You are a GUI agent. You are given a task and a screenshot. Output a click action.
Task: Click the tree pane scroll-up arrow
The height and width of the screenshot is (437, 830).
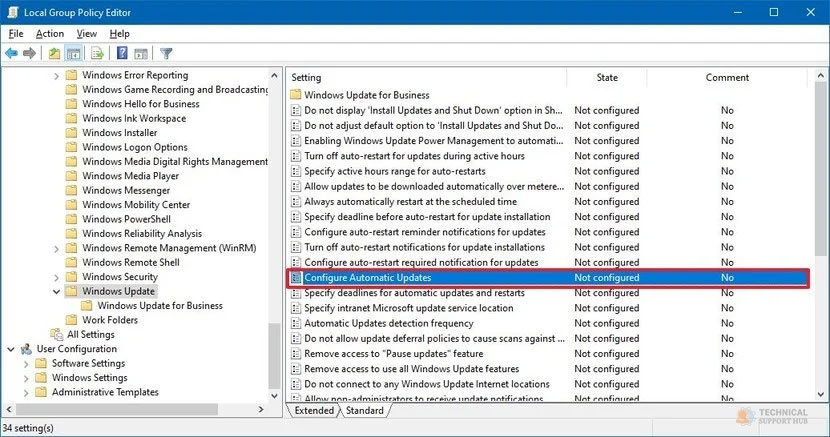pos(274,76)
